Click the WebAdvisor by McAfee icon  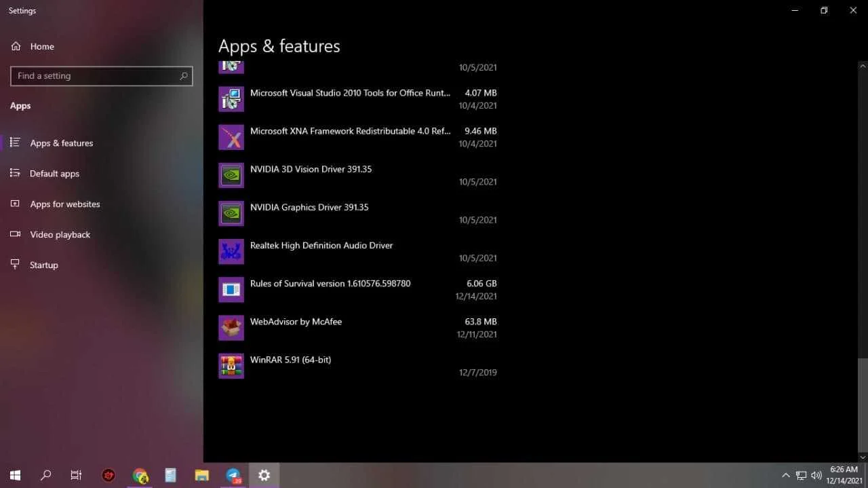click(x=231, y=328)
